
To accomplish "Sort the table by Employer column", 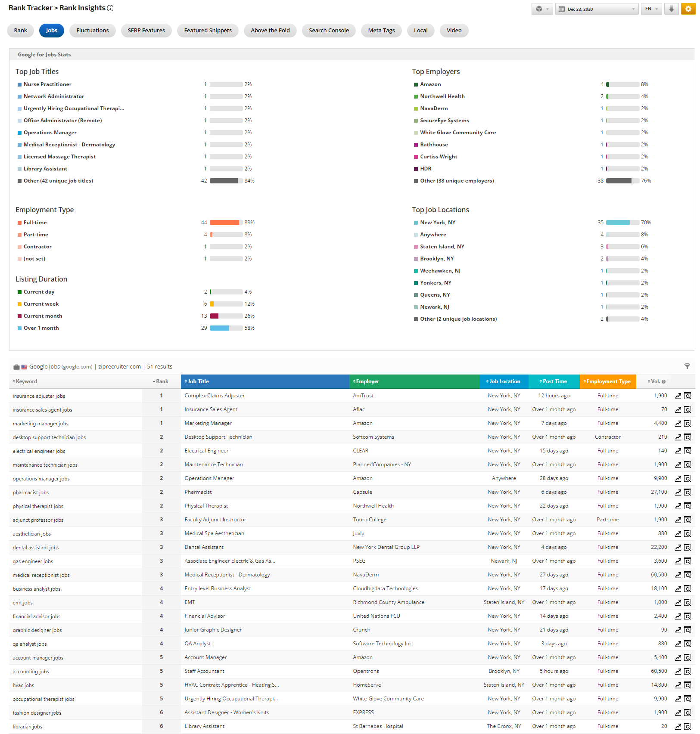I will coord(367,381).
